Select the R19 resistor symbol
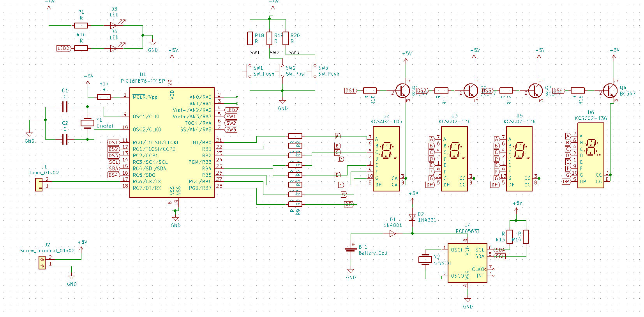The width and height of the screenshot is (644, 317). [x=270, y=39]
